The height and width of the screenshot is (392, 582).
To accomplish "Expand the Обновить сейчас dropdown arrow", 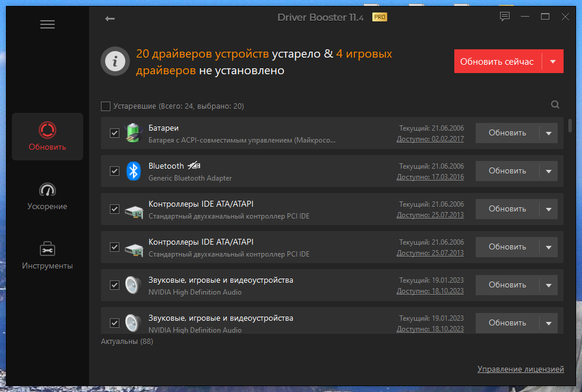I will tap(553, 61).
